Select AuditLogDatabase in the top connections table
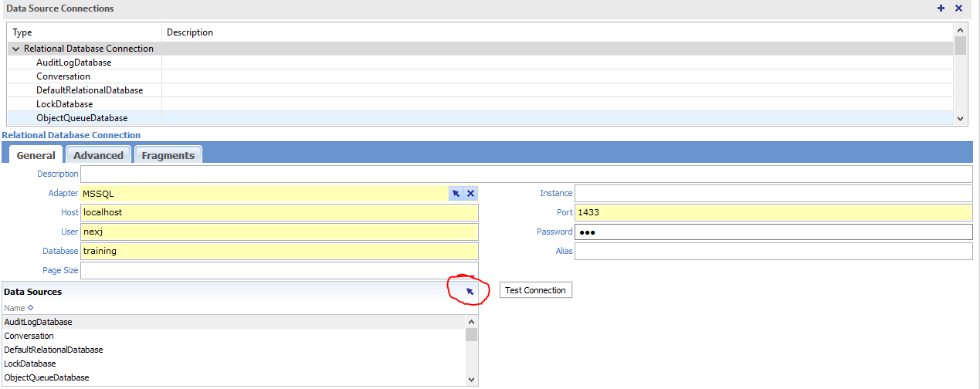This screenshot has width=980, height=389. (73, 63)
